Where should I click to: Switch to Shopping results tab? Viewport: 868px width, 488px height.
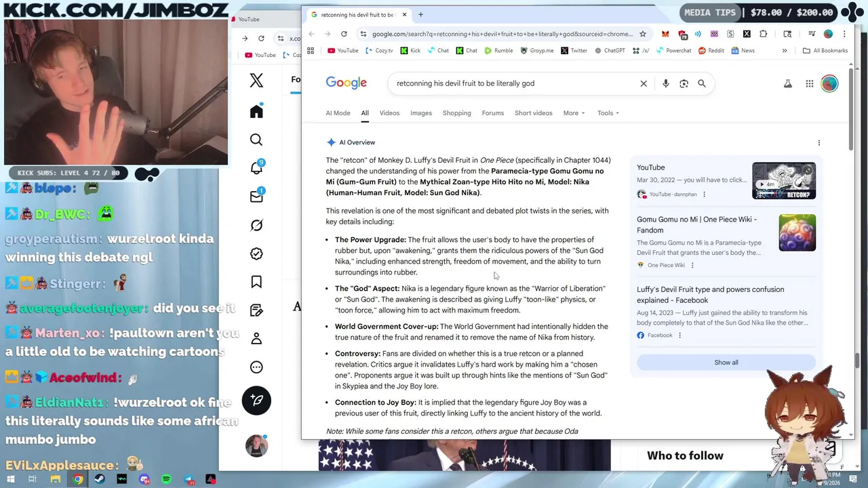(457, 113)
